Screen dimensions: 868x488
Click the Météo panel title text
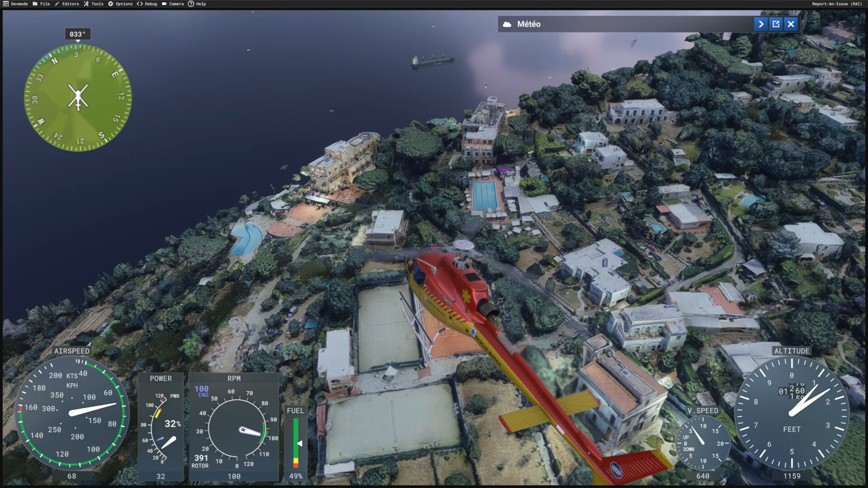[528, 24]
